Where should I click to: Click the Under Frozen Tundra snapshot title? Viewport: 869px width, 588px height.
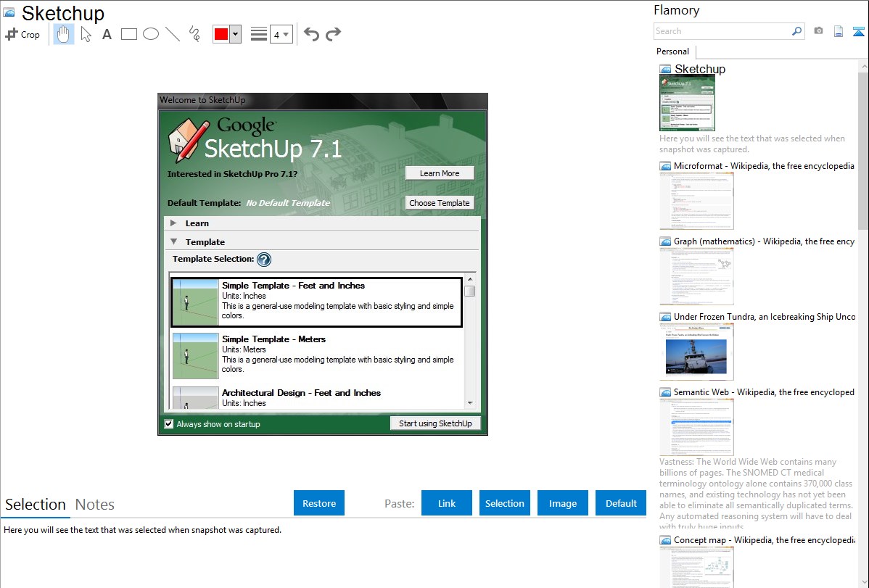click(x=765, y=316)
